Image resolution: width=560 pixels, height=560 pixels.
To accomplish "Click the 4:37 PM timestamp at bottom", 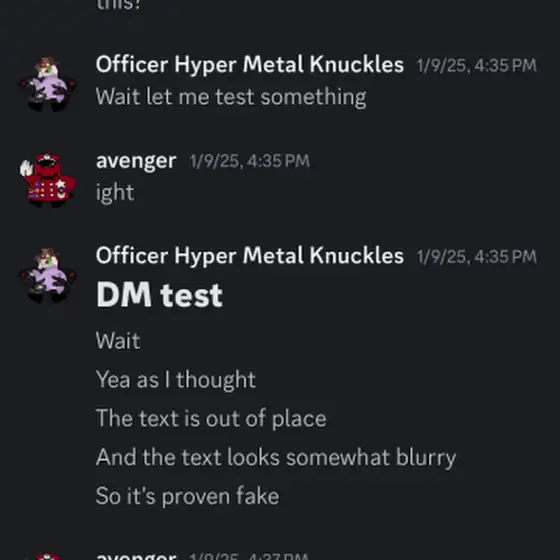I will click(x=249, y=556).
